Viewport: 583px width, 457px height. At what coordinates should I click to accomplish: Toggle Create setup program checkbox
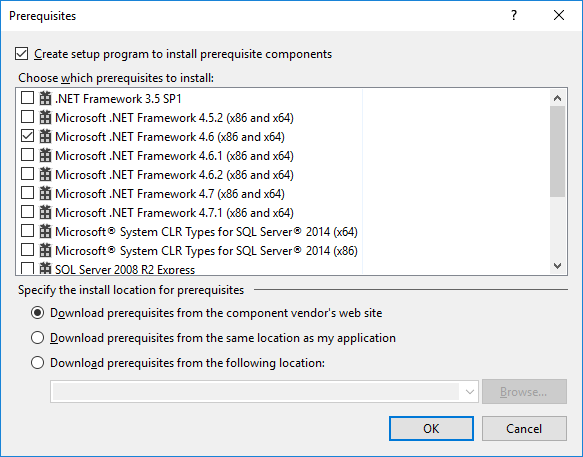click(x=22, y=54)
